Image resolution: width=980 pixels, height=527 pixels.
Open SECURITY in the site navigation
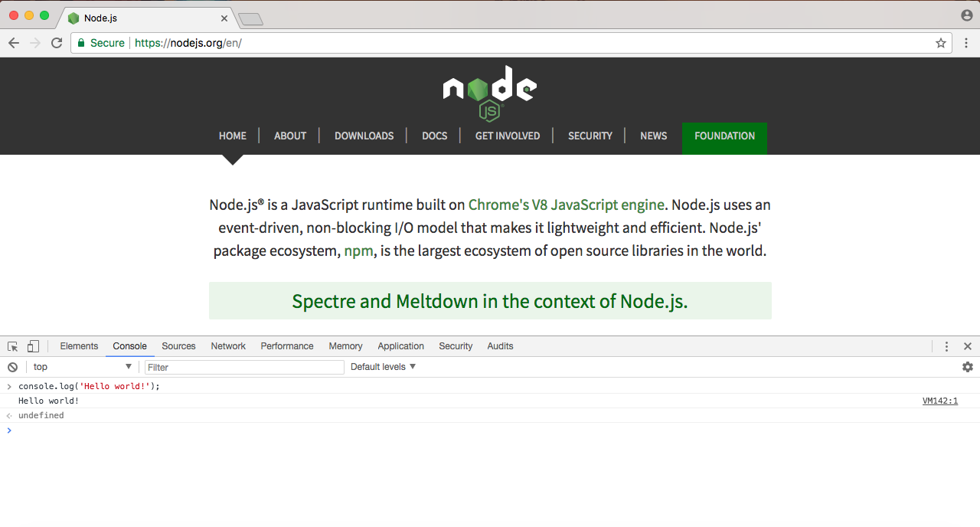click(590, 136)
